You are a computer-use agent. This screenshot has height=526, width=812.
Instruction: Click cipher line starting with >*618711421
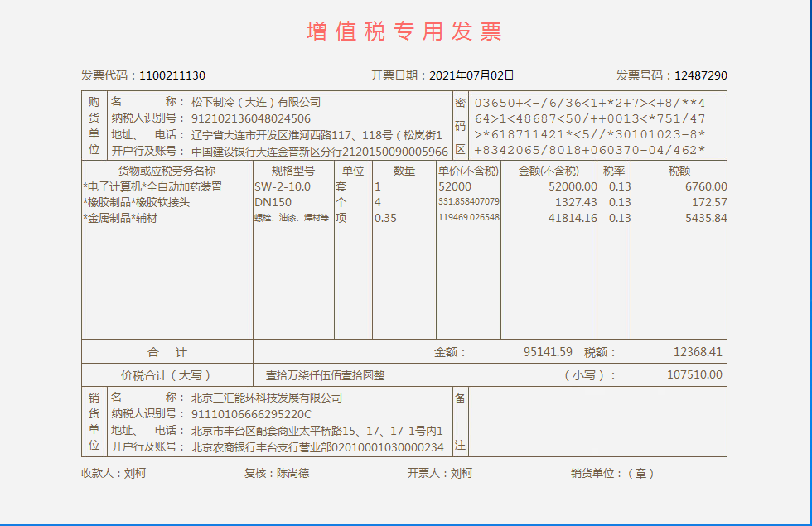(x=590, y=134)
